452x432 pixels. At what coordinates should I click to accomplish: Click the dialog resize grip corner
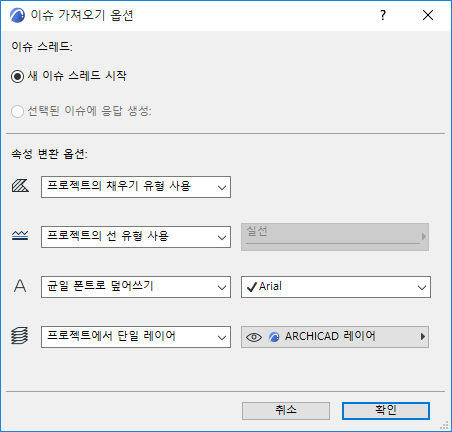coord(445,425)
